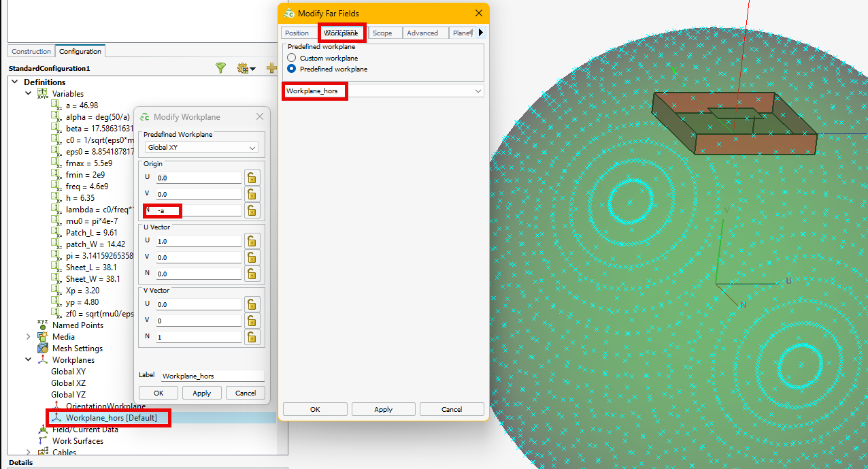Screen dimensions: 868x469
Task: Click the Origin N field containing -a
Action: point(199,210)
